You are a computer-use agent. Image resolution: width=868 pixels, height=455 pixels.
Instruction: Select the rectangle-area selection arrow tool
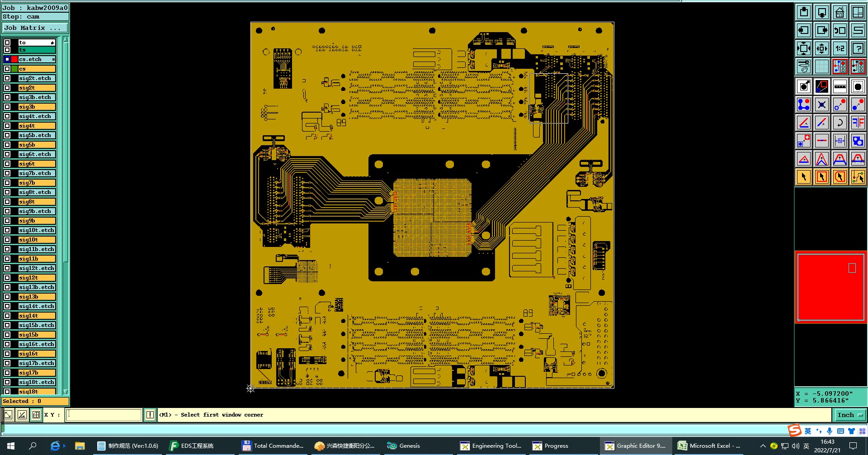click(x=822, y=177)
